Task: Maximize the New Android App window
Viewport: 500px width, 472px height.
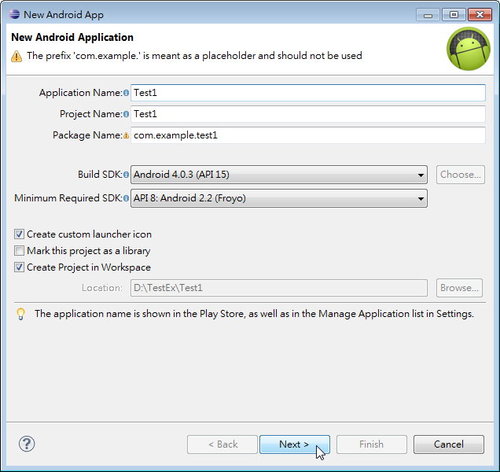Action: pyautogui.click(x=454, y=15)
